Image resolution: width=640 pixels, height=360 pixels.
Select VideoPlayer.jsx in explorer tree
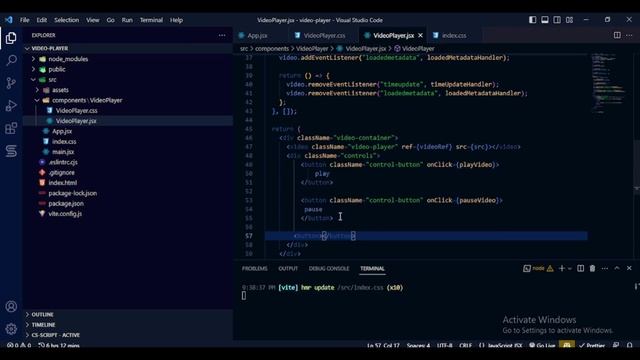[x=128, y=121]
